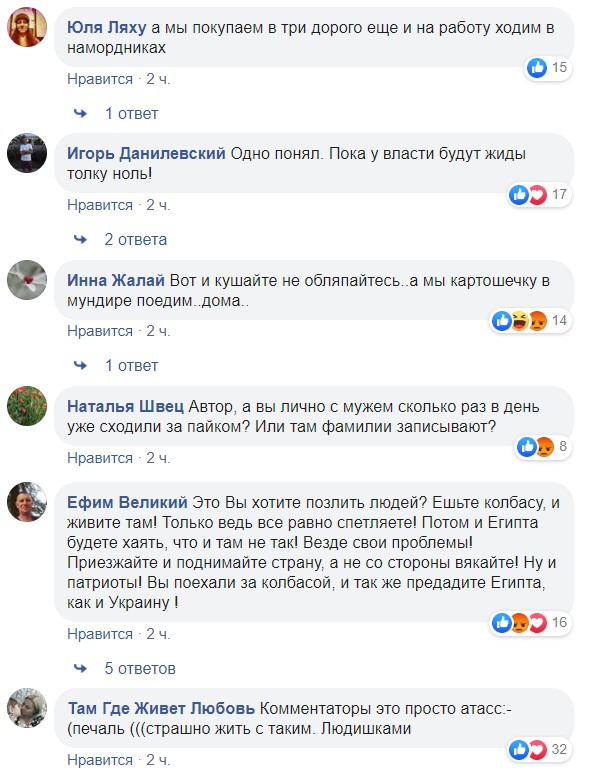Image resolution: width=612 pixels, height=776 pixels.
Task: Expand '5 ответов' under Ефим Великий's comment
Action: (139, 667)
